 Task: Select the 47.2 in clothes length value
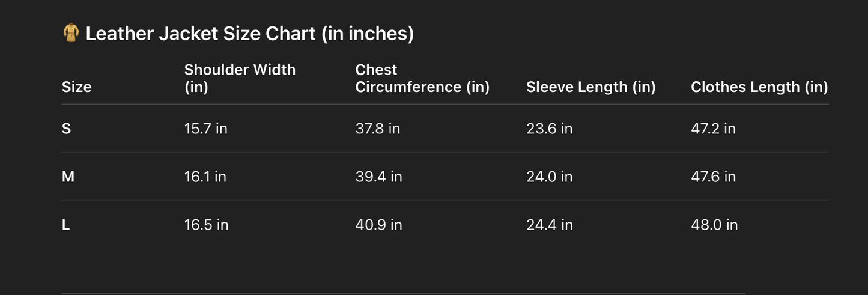tap(713, 129)
